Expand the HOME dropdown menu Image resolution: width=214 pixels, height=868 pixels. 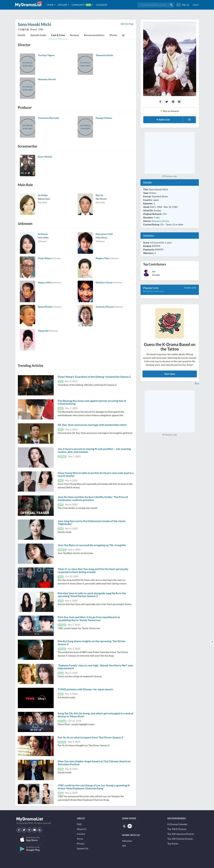pyautogui.click(x=51, y=5)
